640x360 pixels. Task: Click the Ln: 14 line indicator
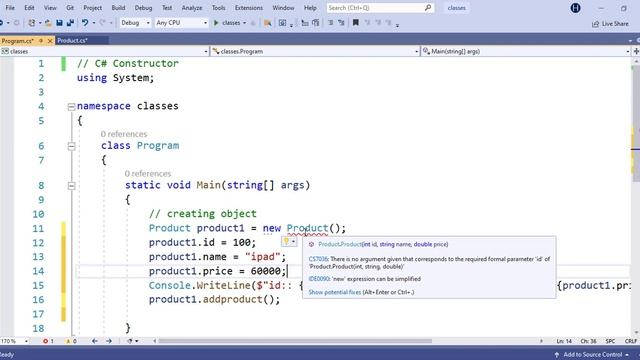564,341
